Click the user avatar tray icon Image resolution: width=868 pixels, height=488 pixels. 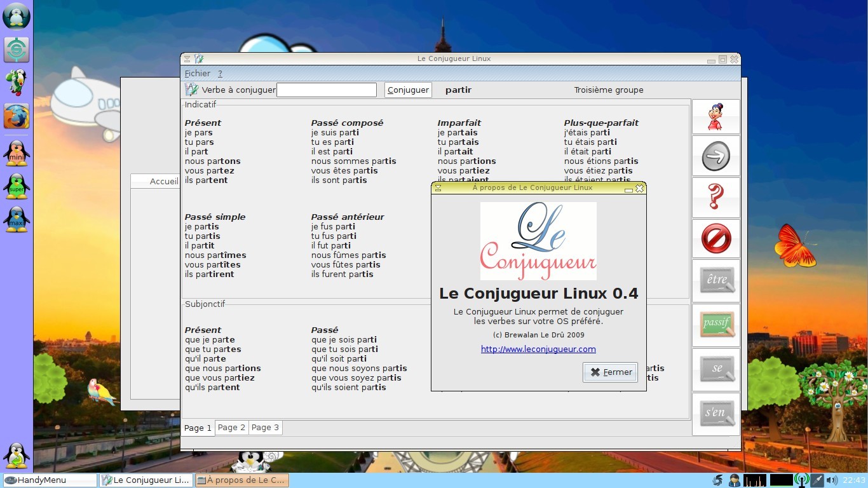point(735,480)
